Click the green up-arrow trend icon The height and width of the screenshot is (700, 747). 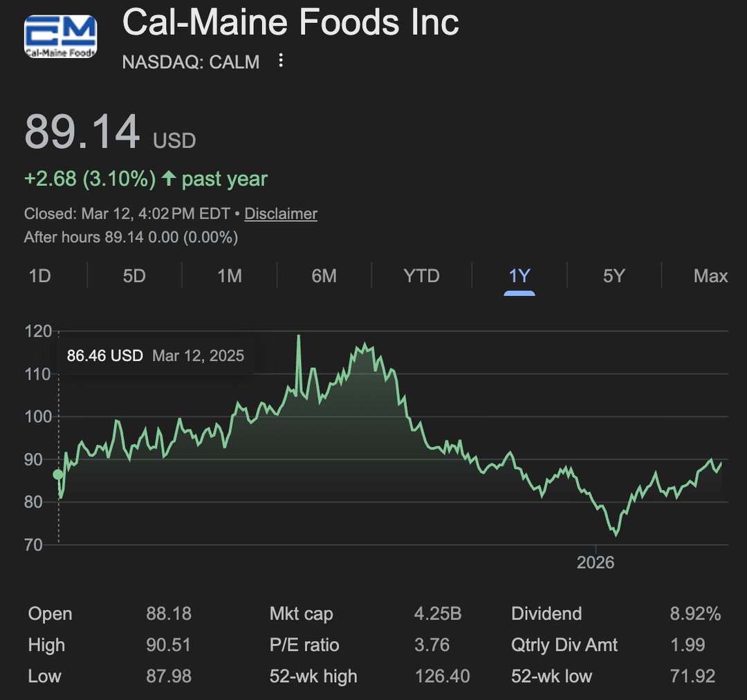[168, 179]
